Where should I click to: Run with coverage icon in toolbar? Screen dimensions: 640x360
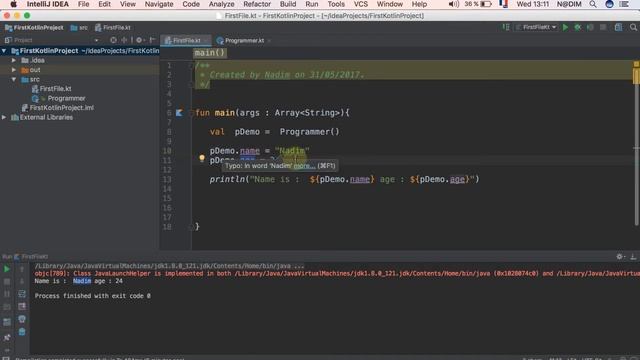[x=590, y=27]
